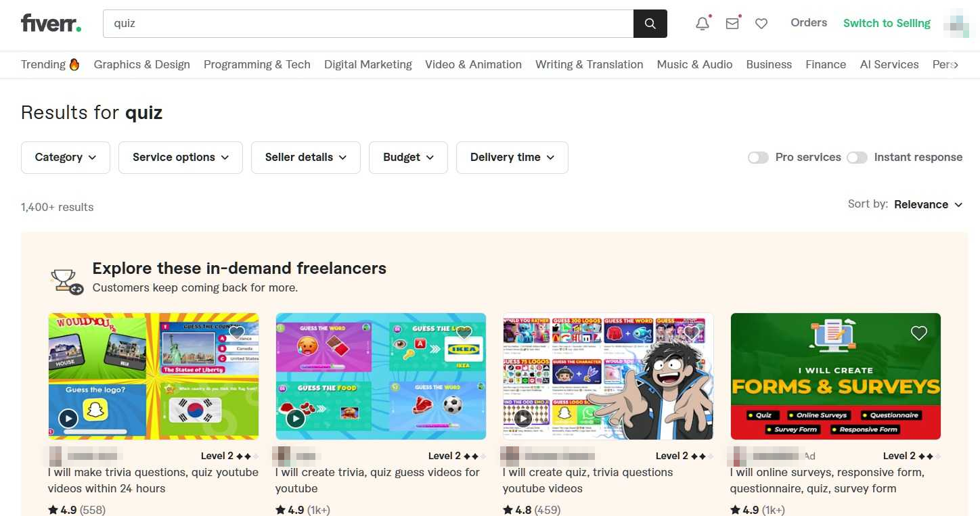Open the profile avatar menu
Screen dimensions: 980x516
click(958, 23)
